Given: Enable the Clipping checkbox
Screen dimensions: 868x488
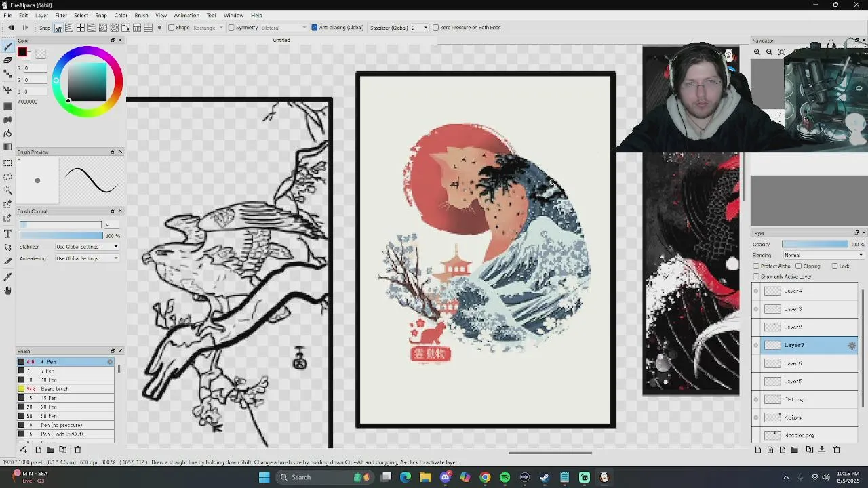Looking at the screenshot, I should point(799,266).
